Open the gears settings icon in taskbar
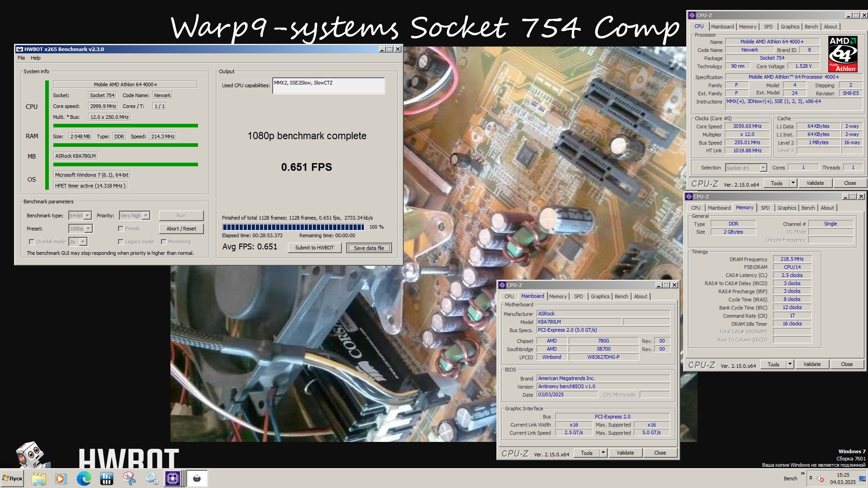Viewport: 868px width, 488px height. (x=152, y=479)
